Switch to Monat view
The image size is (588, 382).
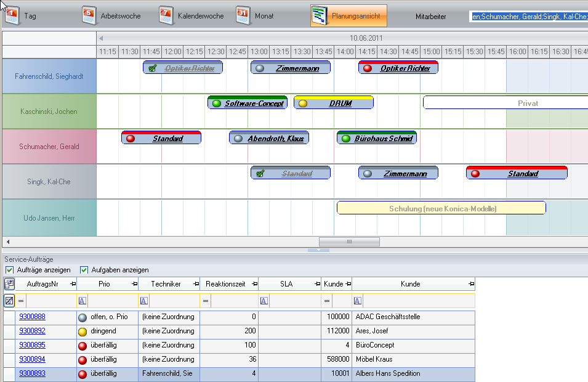[x=244, y=15]
